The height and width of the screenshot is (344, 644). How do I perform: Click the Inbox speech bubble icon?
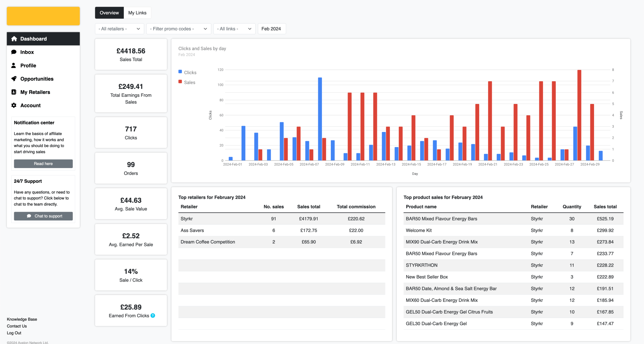[x=14, y=52]
